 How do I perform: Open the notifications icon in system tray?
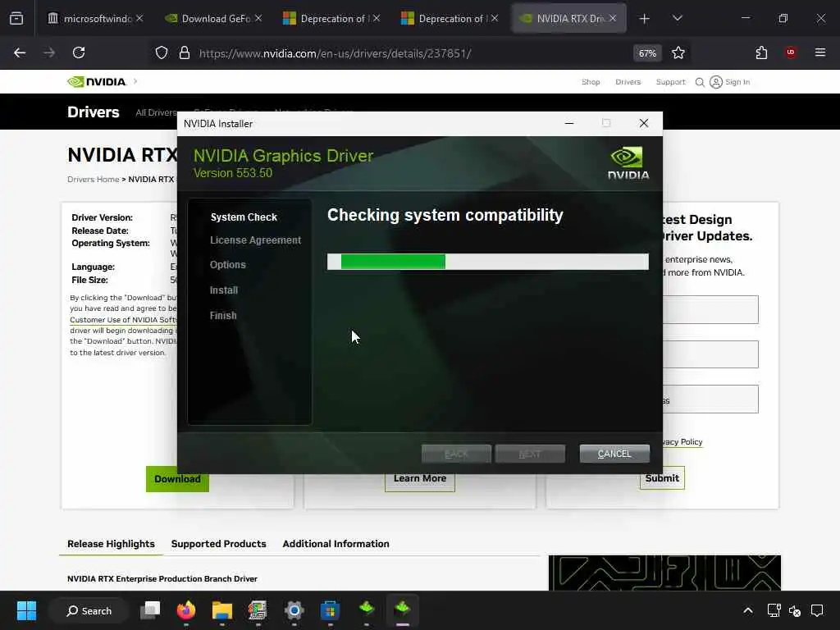click(817, 610)
